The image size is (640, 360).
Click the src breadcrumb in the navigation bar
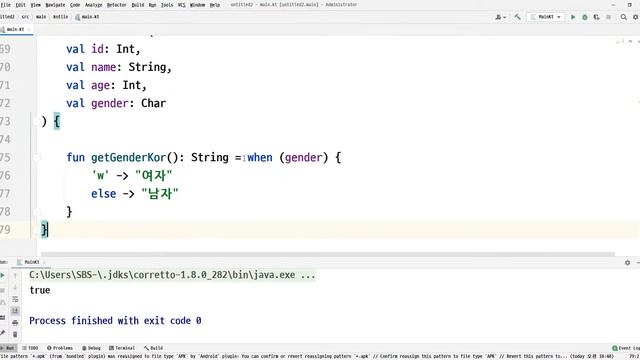pyautogui.click(x=25, y=17)
